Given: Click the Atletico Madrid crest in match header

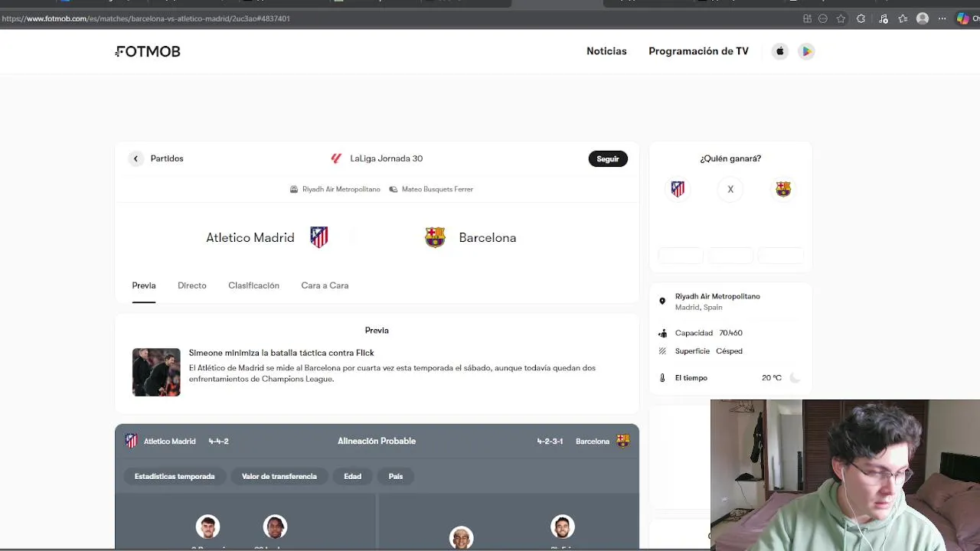Looking at the screenshot, I should coord(319,237).
